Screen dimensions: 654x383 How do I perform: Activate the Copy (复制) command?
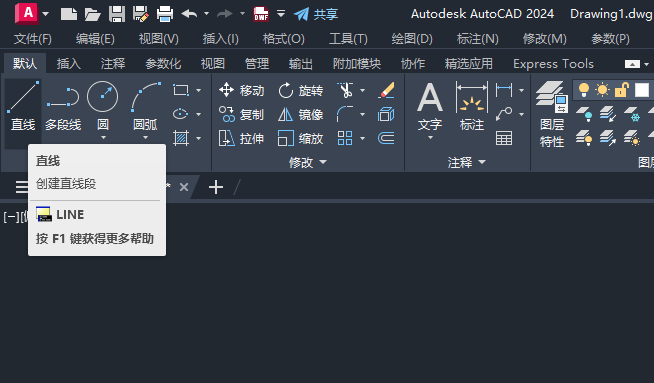point(241,114)
